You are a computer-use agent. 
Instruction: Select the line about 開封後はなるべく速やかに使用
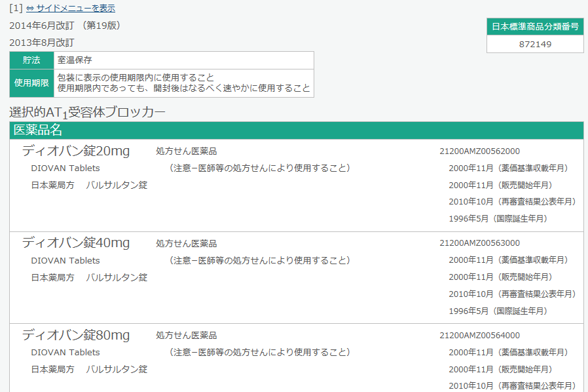(x=184, y=88)
